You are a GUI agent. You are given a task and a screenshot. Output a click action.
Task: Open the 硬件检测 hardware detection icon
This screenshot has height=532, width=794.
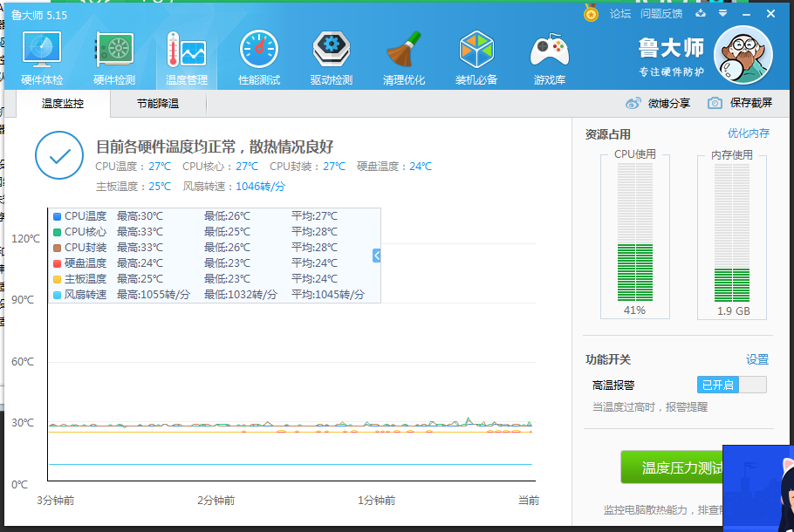(x=114, y=58)
